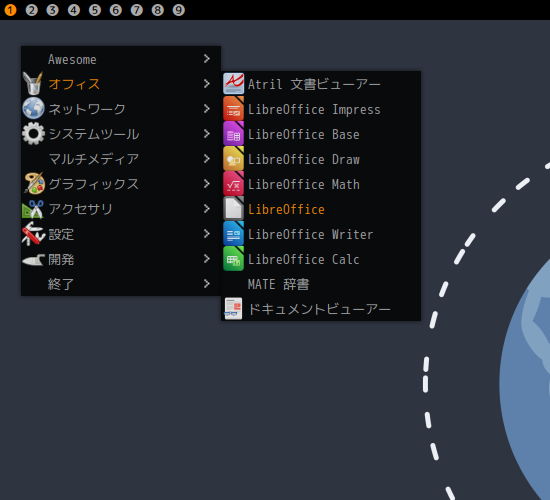Expand the グラフィックス submenu arrow
The image size is (550, 500).
[x=207, y=184]
